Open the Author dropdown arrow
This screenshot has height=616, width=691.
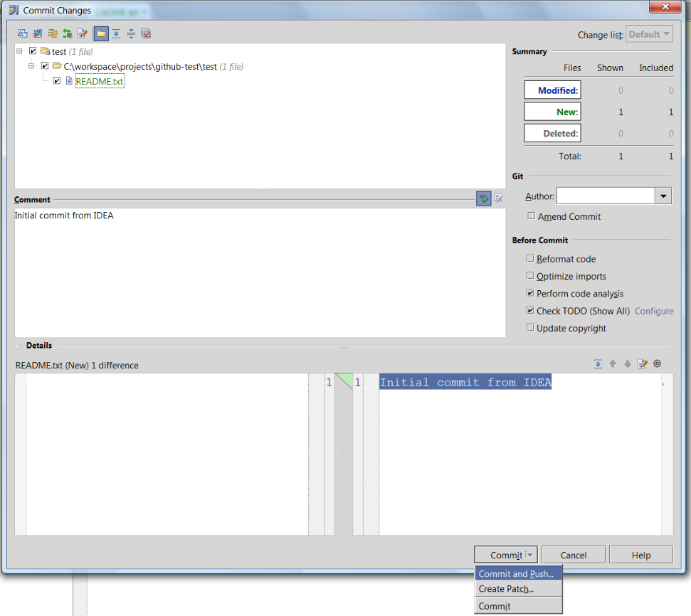click(663, 196)
